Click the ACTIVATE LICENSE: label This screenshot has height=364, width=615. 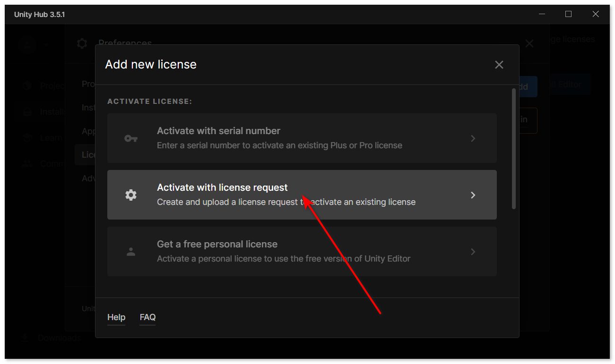pos(150,102)
